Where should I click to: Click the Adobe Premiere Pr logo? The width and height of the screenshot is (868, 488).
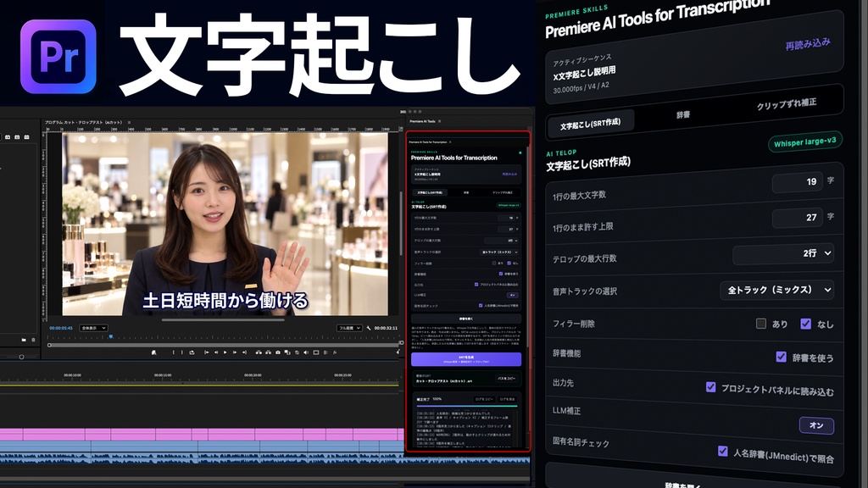tap(58, 57)
